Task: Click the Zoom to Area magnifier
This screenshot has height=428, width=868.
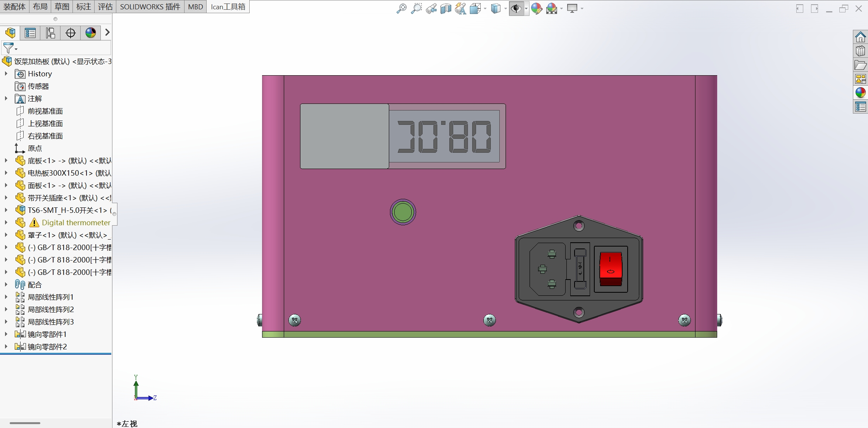Action: (416, 8)
